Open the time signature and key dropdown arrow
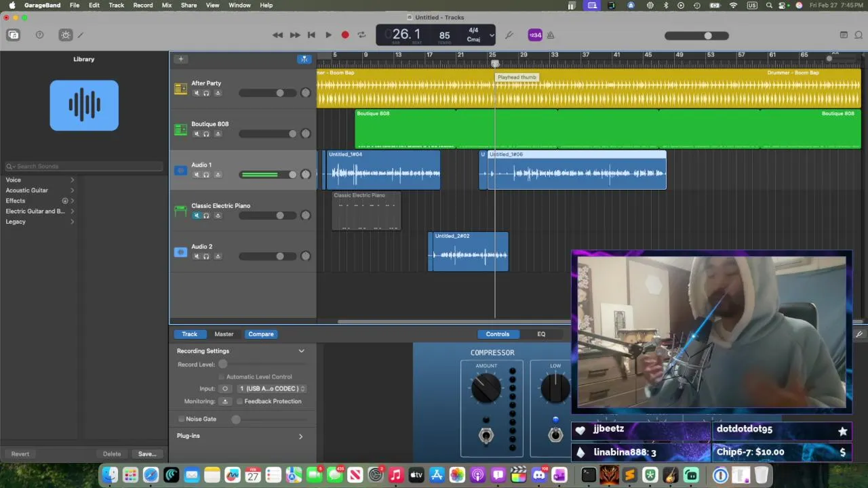 point(492,35)
